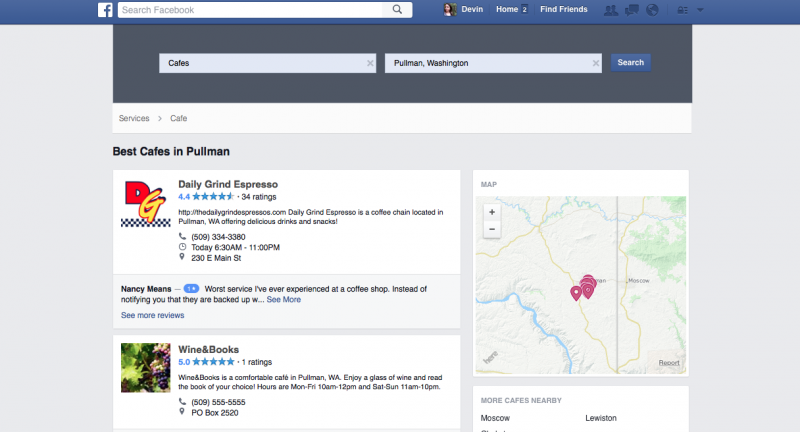Viewport: 800px width, 432px height.
Task: Zoom in on the map
Action: click(x=491, y=212)
